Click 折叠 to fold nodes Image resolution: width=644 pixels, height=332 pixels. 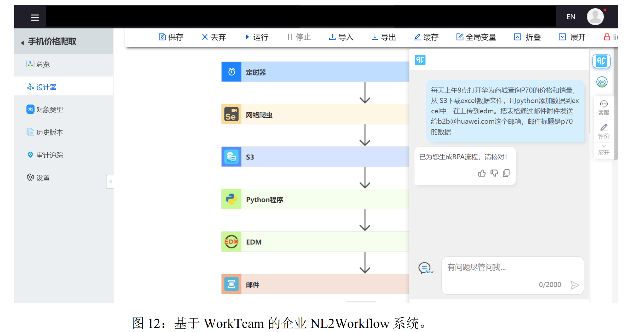[528, 37]
